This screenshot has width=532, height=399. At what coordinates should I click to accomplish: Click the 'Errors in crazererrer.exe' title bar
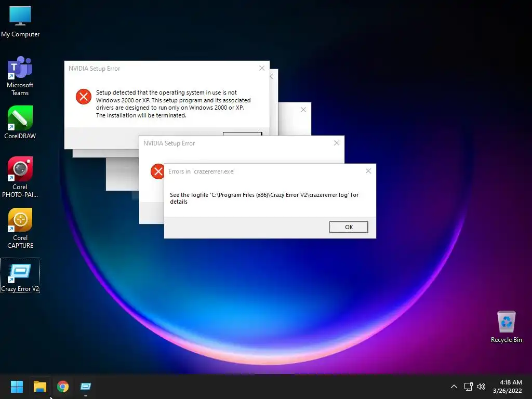[x=270, y=171]
